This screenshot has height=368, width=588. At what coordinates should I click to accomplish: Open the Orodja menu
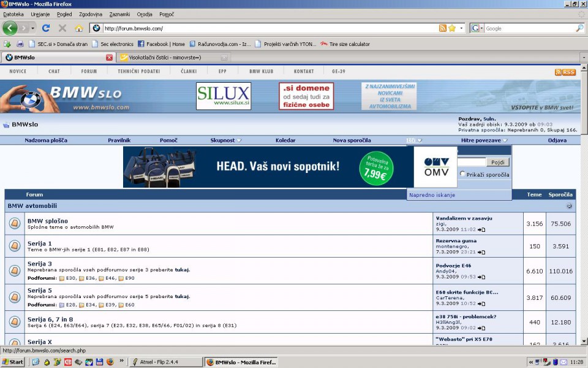tap(145, 14)
